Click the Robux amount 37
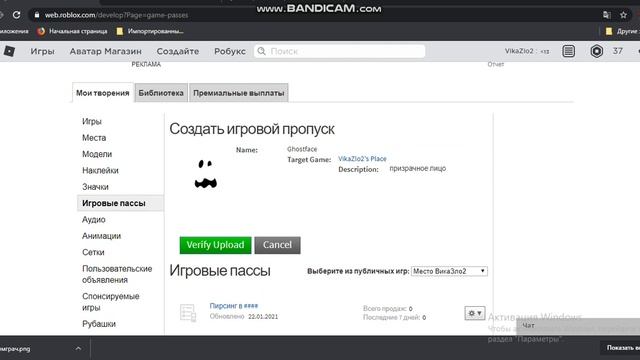This screenshot has height=360, width=640. [618, 51]
